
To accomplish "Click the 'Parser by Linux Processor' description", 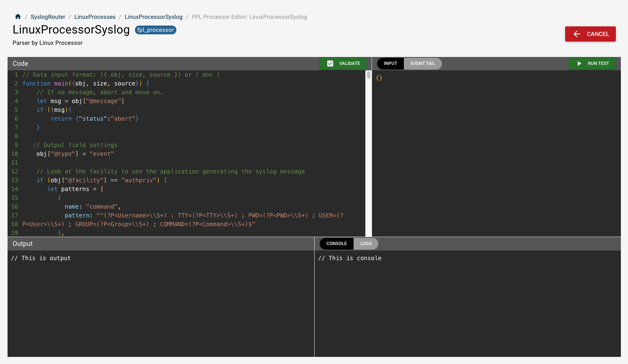I will click(x=47, y=43).
